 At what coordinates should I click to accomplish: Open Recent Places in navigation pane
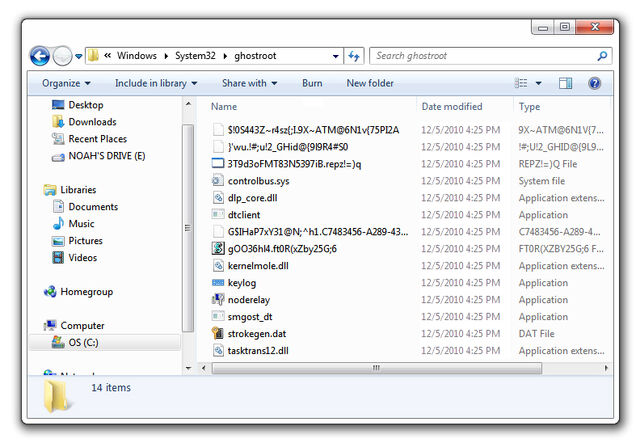89,139
